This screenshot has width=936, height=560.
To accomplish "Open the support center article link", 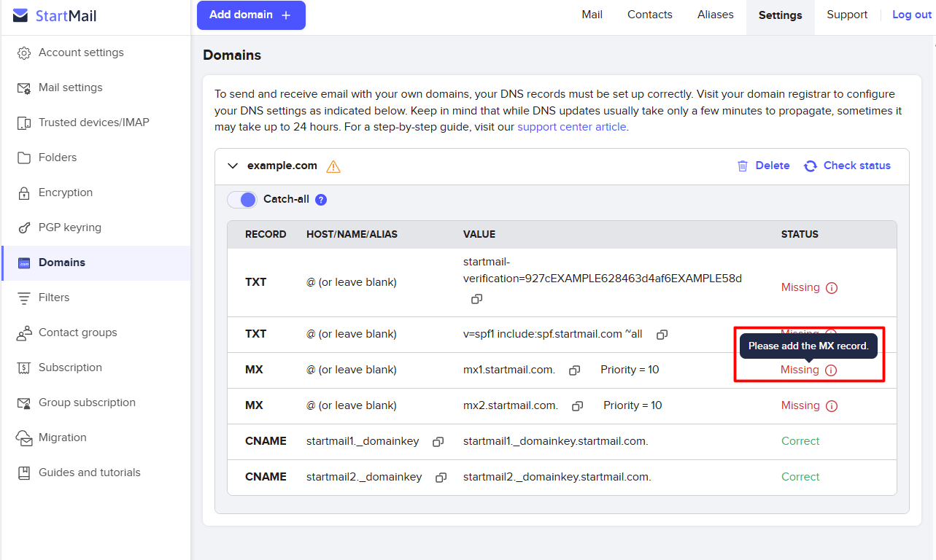I will pyautogui.click(x=571, y=127).
